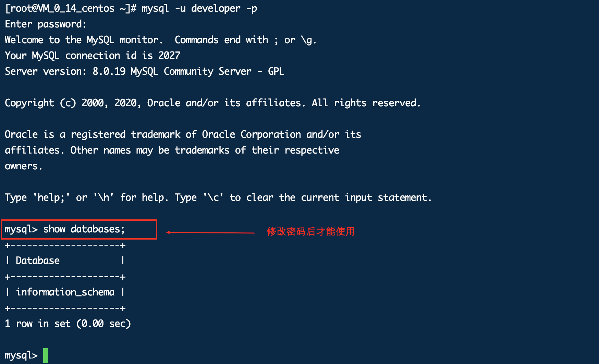Viewport: 599px width, 364px height.
Task: Click the 'show databases;' command text
Action: click(x=84, y=229)
